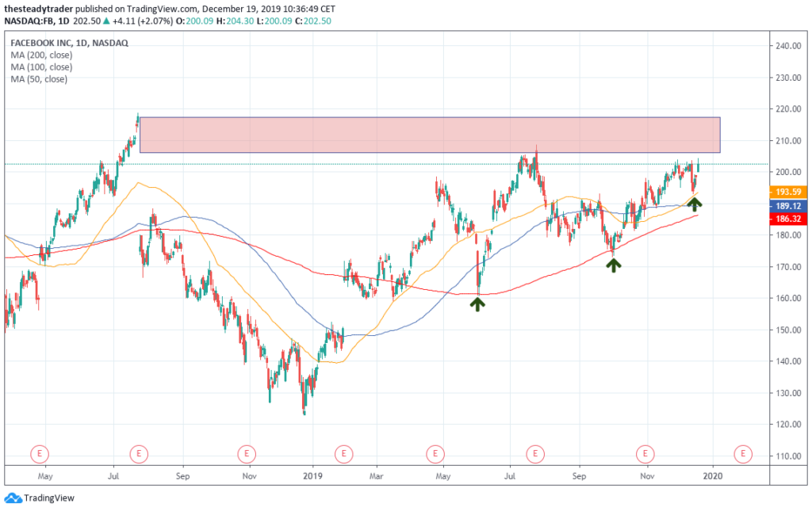Click the earnings E marker above the May 2018 label
Screen dimensions: 812x511
40,454
